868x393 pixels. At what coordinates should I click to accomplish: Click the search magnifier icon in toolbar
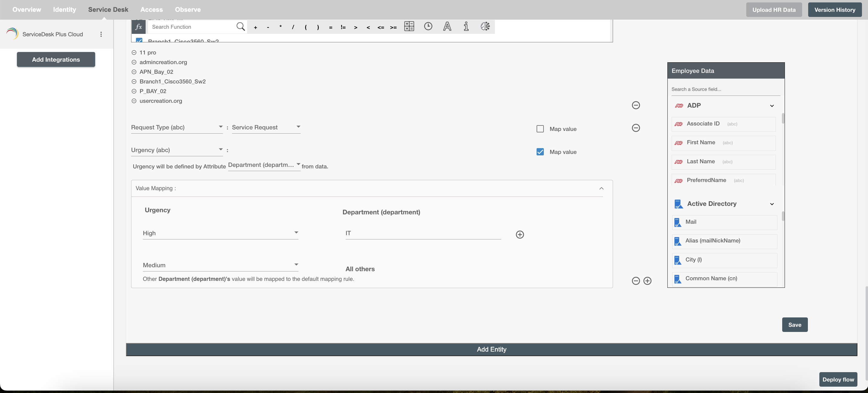pyautogui.click(x=241, y=26)
